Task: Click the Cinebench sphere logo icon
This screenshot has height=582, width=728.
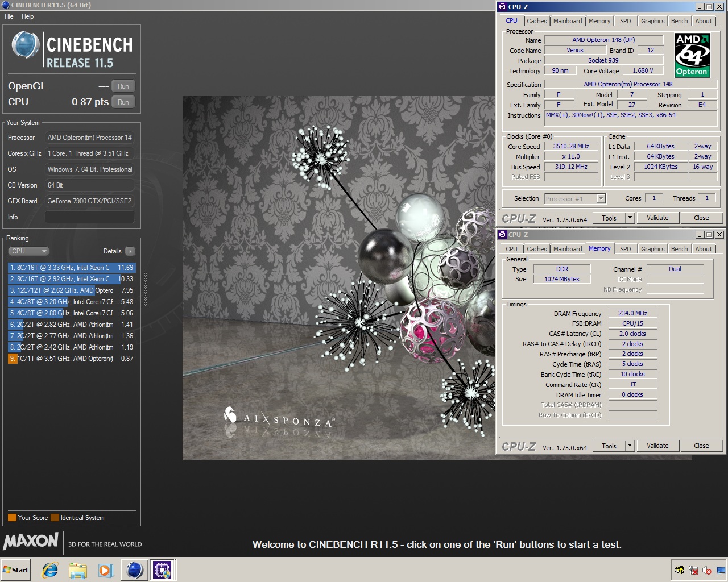Action: coord(25,45)
